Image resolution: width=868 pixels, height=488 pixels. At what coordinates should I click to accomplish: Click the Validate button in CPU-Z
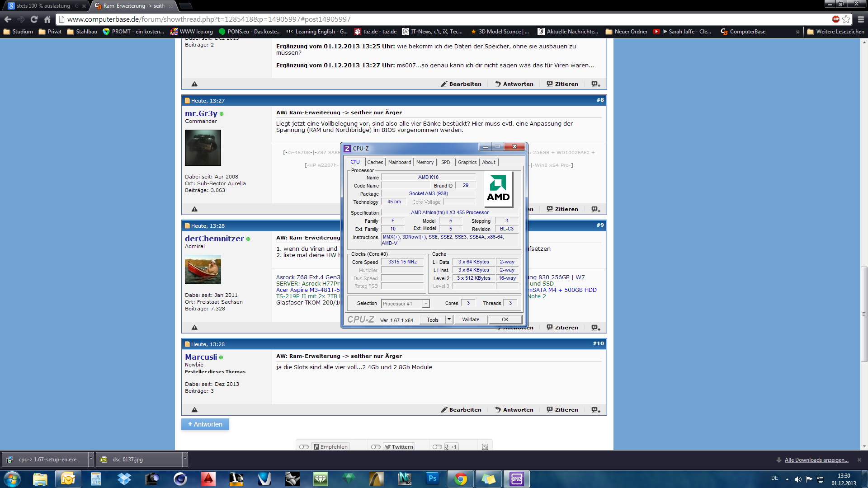(x=471, y=319)
